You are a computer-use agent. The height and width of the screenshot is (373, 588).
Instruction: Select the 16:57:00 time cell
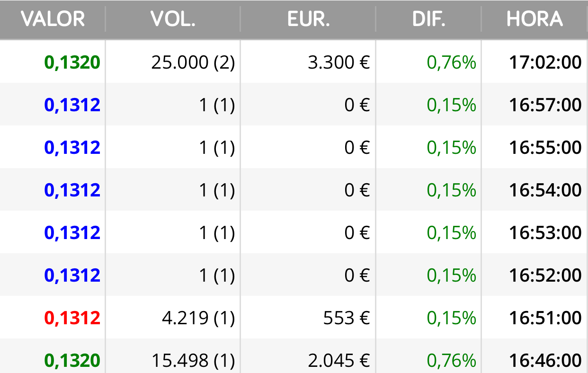545,105
